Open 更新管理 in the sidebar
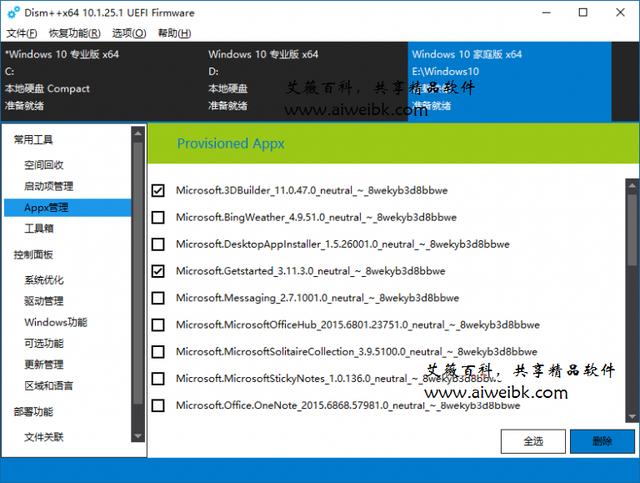Screen dimensions: 640x483 tap(44, 365)
